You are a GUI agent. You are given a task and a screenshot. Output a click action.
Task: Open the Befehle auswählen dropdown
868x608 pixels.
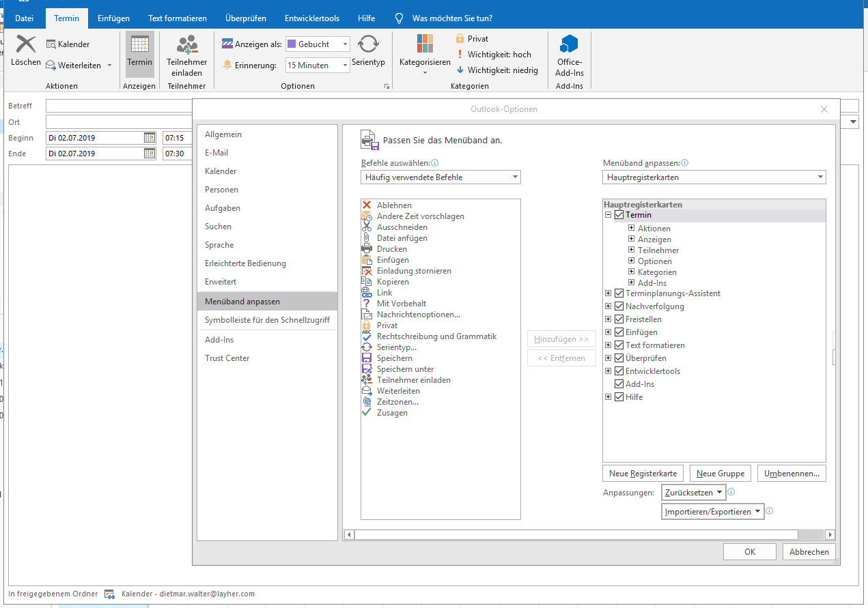(440, 177)
